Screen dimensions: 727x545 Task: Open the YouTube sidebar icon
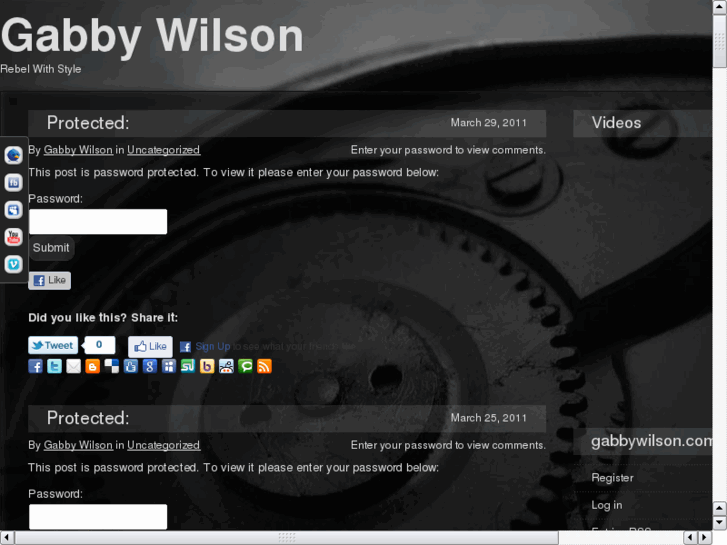(x=13, y=237)
